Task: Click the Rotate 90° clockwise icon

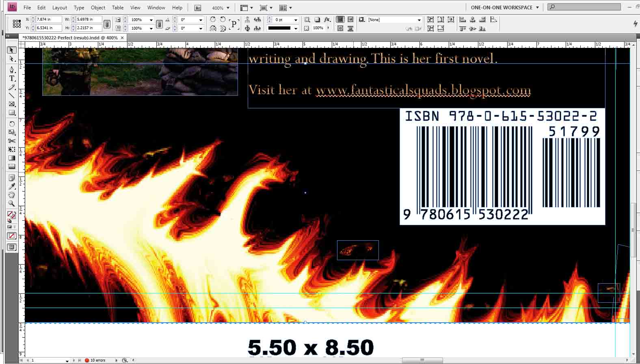Action: 213,19
